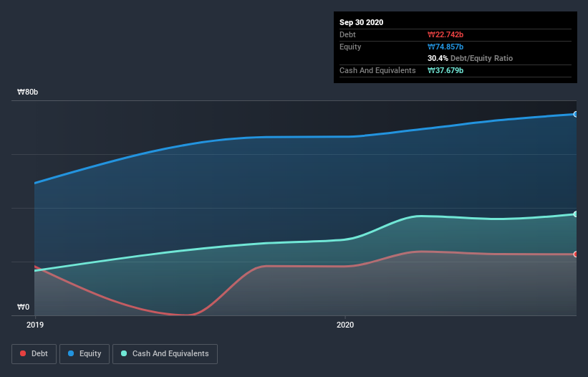Select the Cash endpoint marker on chart
Viewport: 588px width, 377px height.
coord(575,214)
